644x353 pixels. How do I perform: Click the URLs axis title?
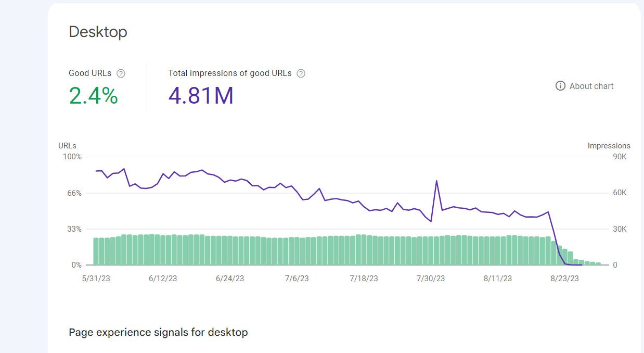tap(67, 146)
